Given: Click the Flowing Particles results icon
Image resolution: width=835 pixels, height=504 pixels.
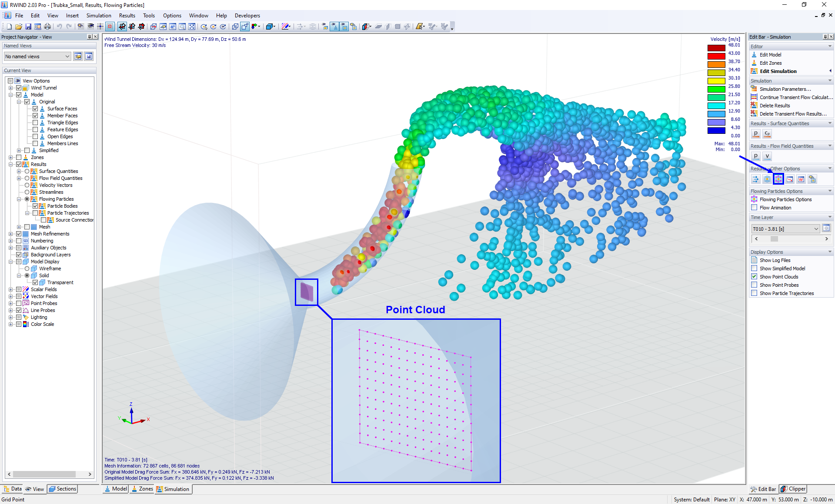Looking at the screenshot, I should click(x=778, y=179).
